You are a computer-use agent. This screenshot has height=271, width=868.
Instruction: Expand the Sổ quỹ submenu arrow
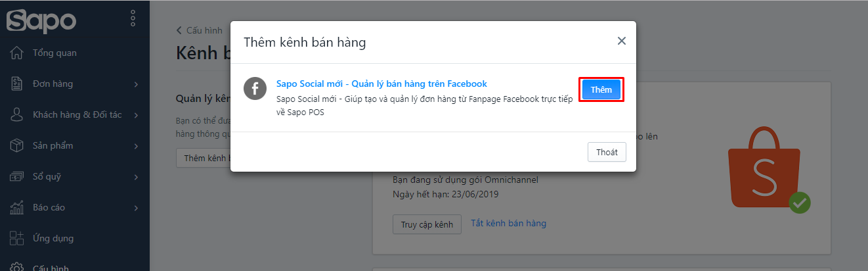pos(136,177)
